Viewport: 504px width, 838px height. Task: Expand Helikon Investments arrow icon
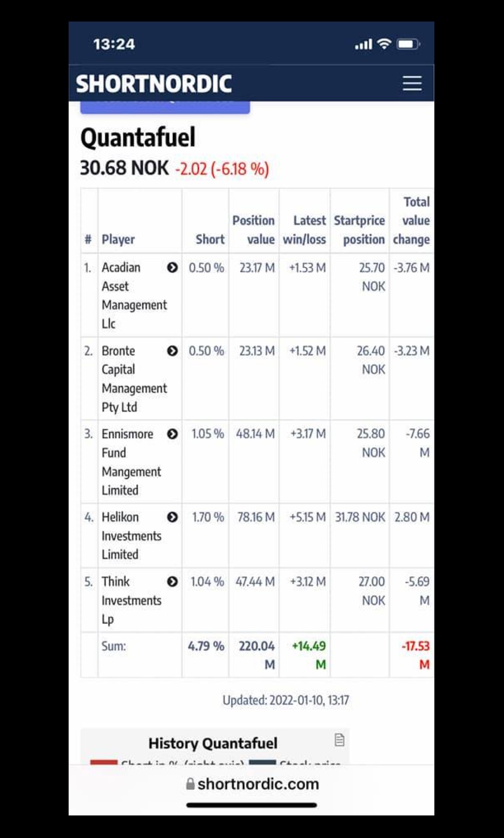(x=172, y=517)
